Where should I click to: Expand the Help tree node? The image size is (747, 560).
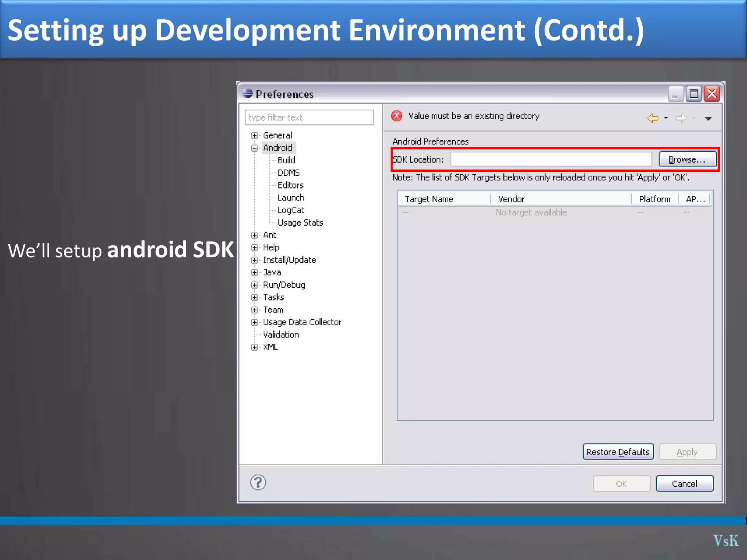255,248
